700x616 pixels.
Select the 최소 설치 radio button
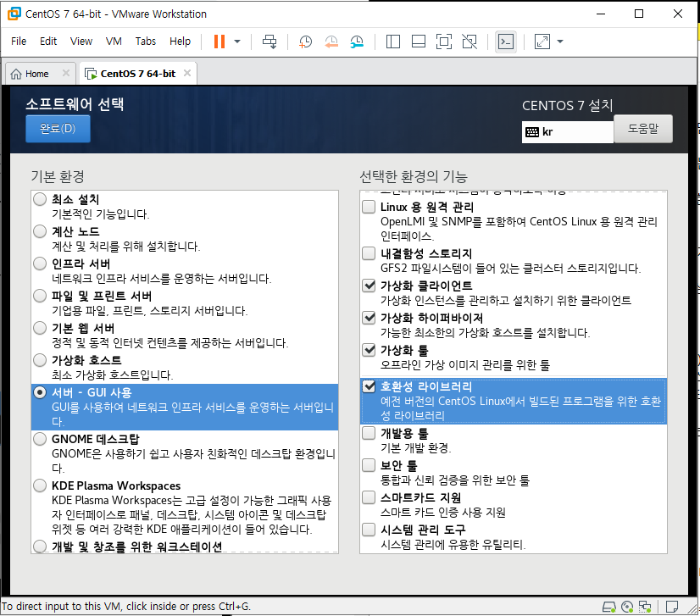click(x=40, y=199)
